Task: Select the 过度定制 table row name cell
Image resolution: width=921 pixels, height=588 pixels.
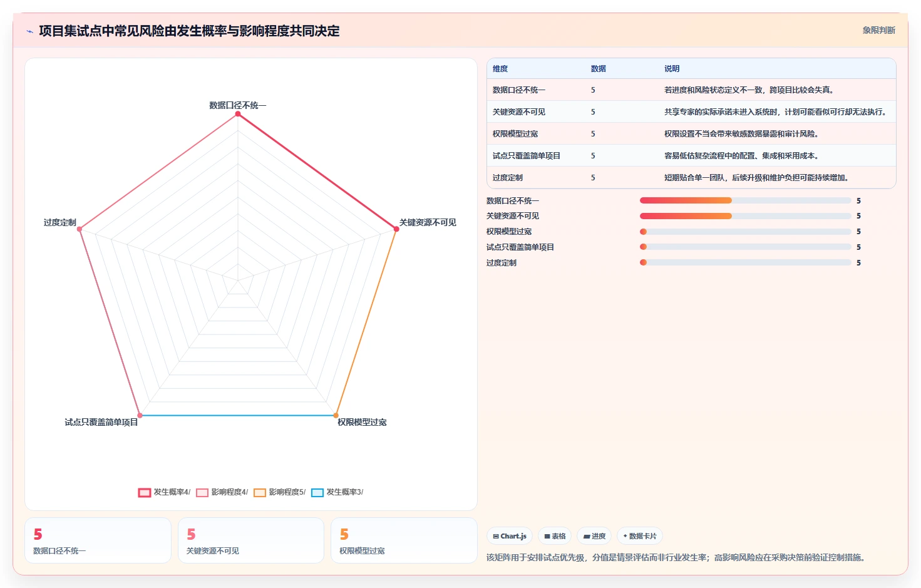Action: point(508,178)
